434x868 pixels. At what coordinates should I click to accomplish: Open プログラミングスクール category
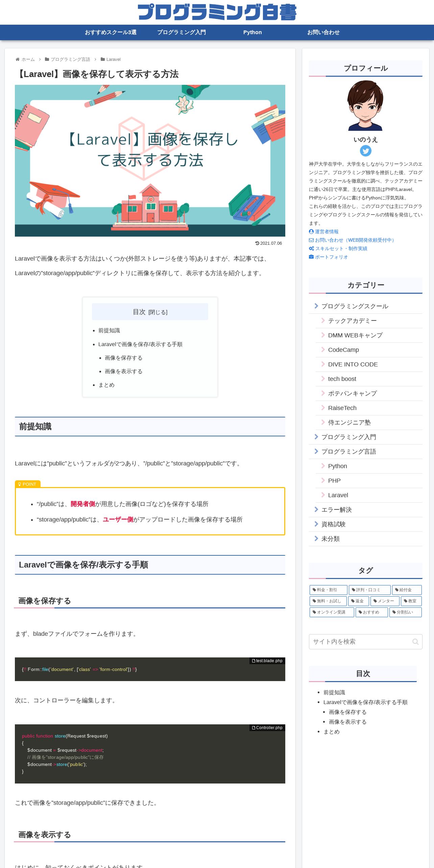point(366,306)
